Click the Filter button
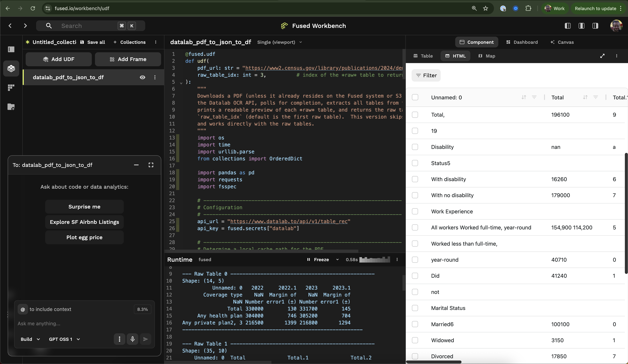The image size is (628, 364). coord(426,75)
